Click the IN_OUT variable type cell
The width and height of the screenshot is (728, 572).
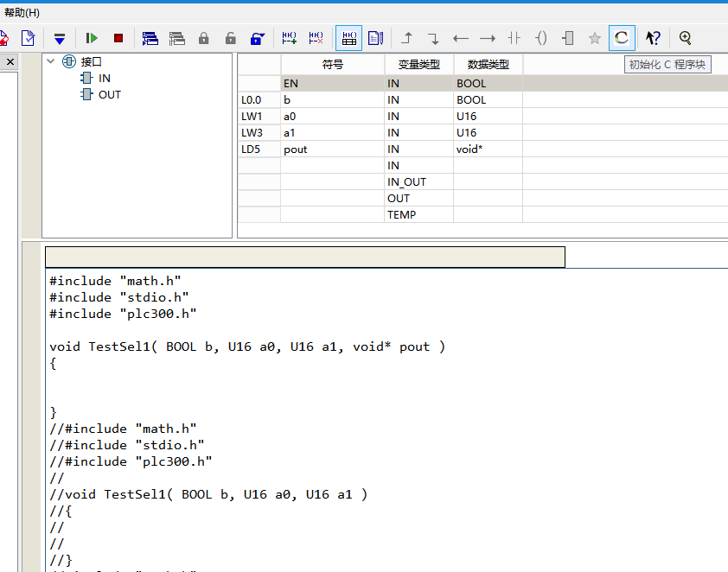point(418,181)
